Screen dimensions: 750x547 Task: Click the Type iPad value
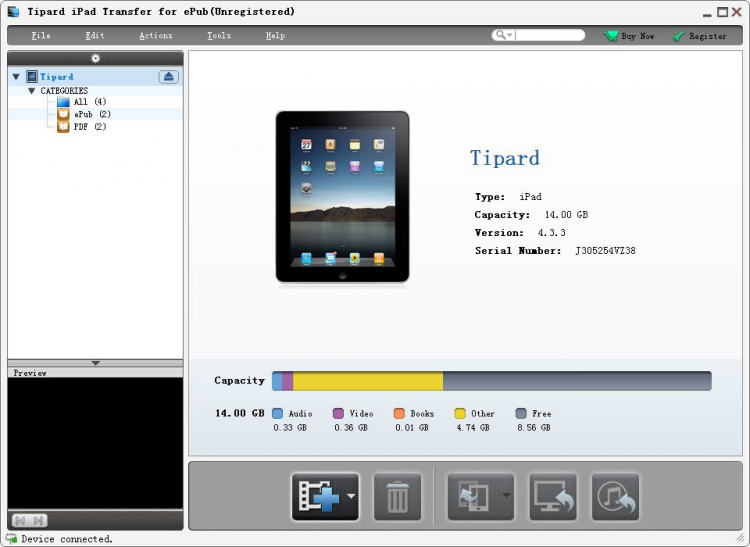coord(530,197)
